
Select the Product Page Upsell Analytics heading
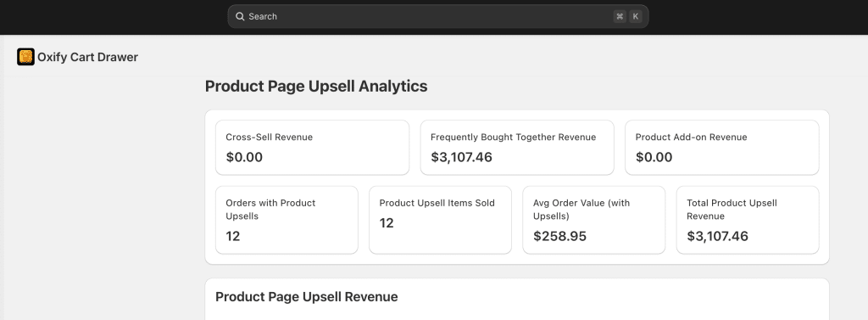(x=316, y=87)
